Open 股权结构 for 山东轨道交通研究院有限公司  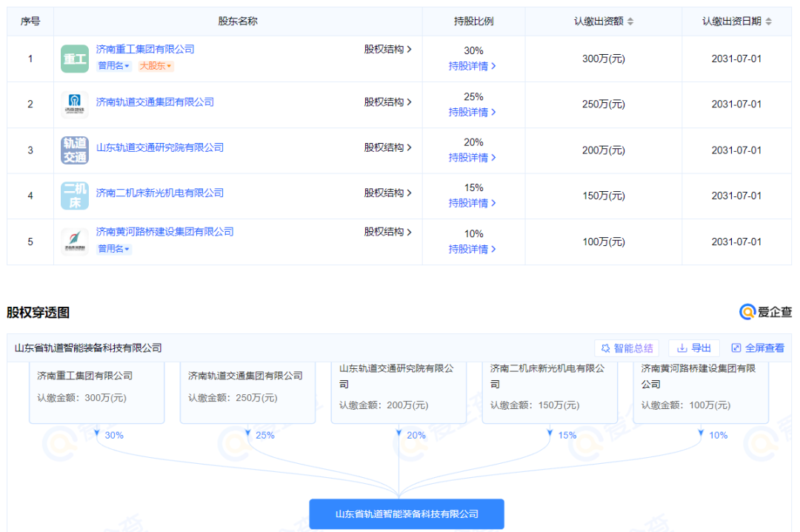click(x=387, y=147)
